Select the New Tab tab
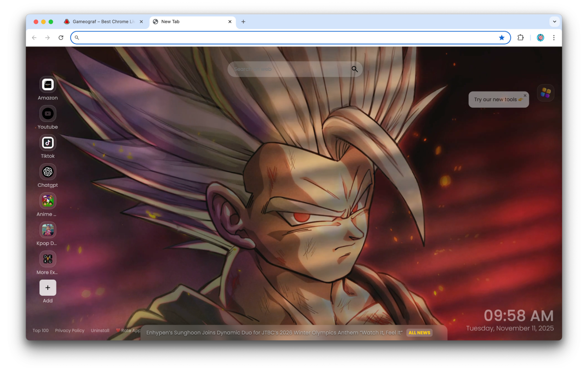This screenshot has width=588, height=368. 193,22
